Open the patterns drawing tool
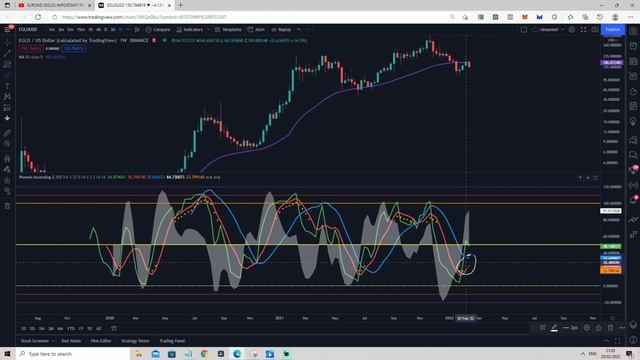 pos(7,97)
